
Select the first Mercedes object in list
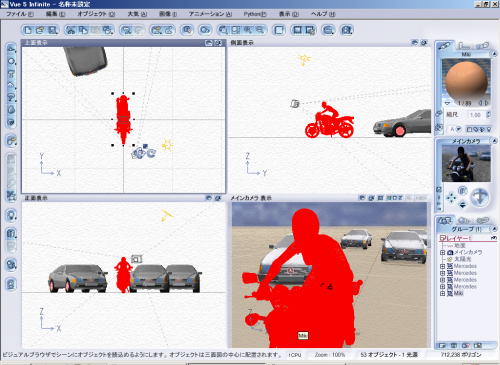[x=465, y=266]
